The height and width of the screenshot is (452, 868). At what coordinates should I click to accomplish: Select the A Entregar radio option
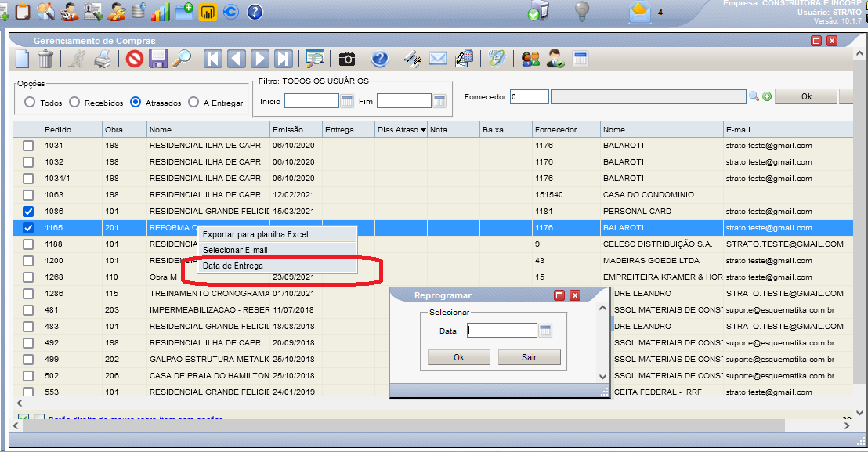193,103
